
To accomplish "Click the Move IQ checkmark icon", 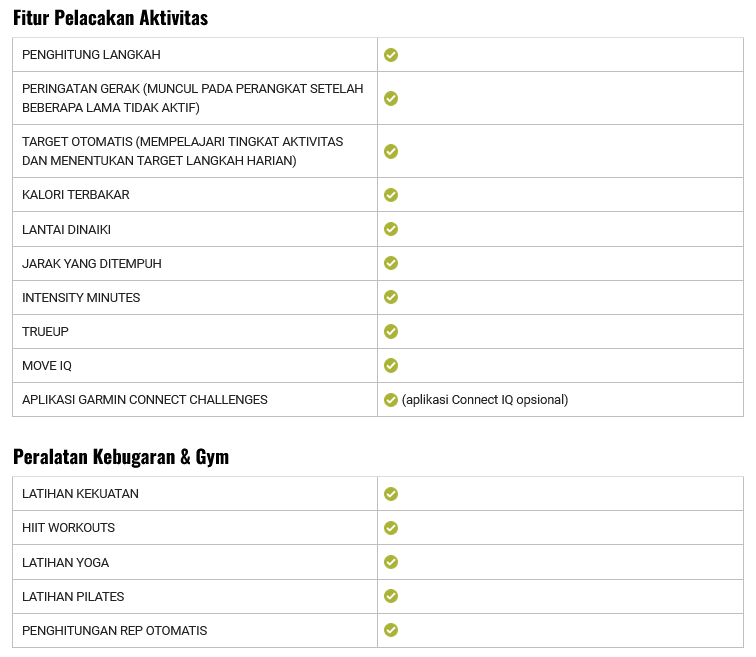I will coord(391,365).
